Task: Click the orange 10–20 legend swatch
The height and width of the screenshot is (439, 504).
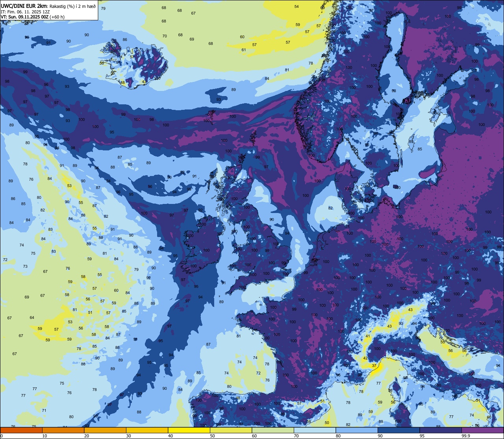Action: (x=63, y=430)
